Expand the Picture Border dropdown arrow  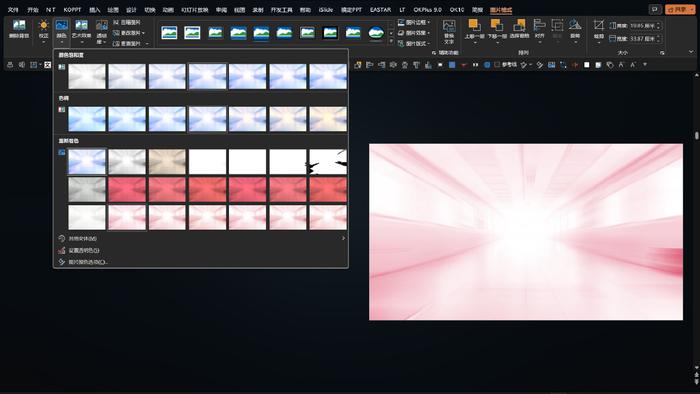tap(429, 22)
